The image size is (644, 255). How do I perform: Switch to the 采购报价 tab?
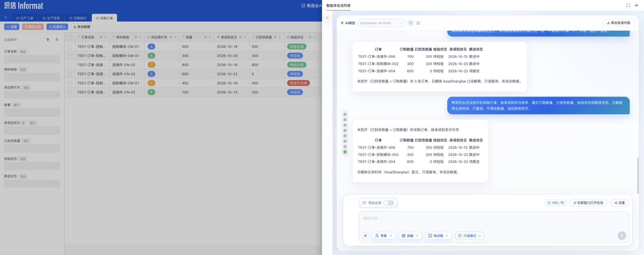click(78, 18)
